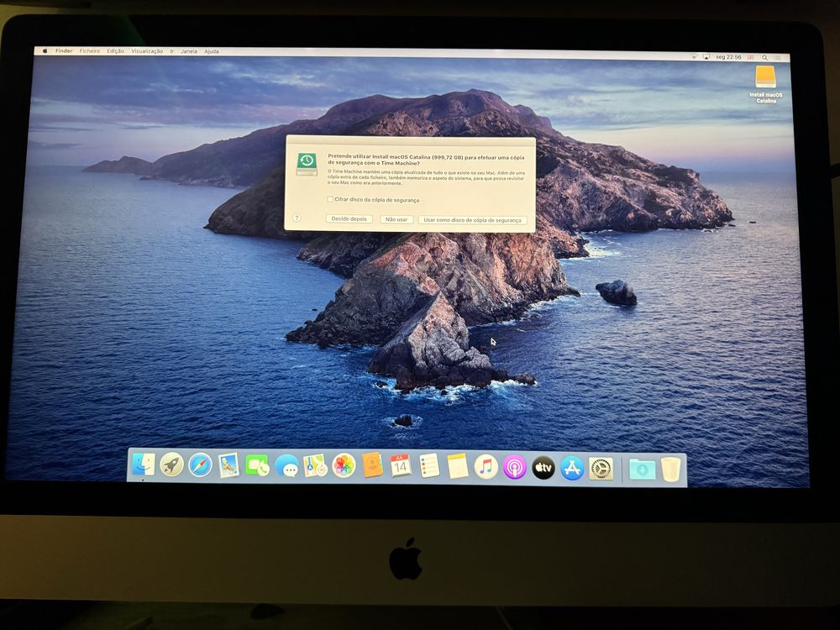The height and width of the screenshot is (630, 840).
Task: Open Launchpad in the dock
Action: [171, 465]
